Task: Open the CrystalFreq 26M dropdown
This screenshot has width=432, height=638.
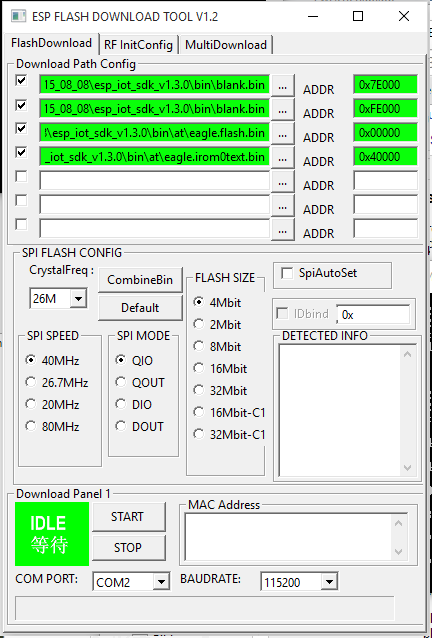Action: pos(78,299)
